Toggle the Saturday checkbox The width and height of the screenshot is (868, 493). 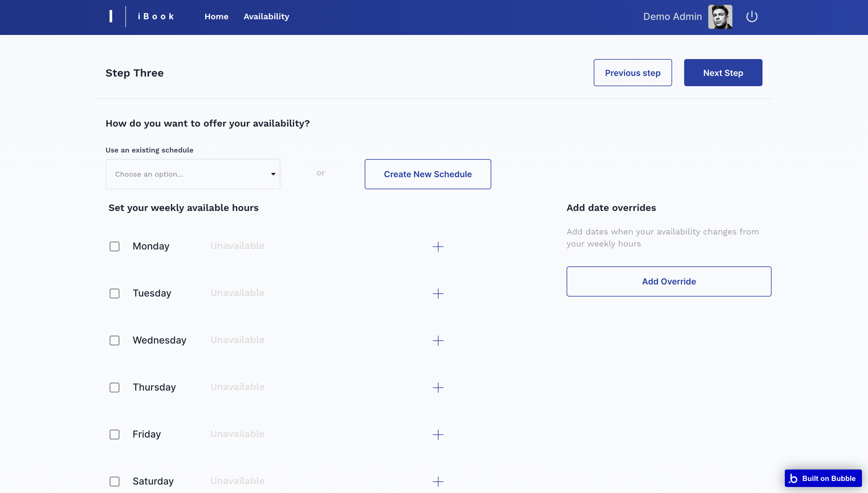coord(115,481)
